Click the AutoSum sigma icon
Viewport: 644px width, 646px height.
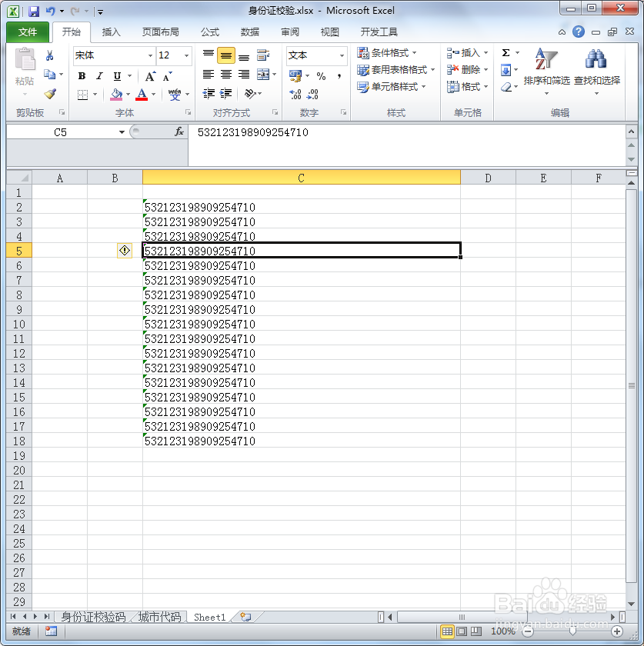[x=506, y=53]
